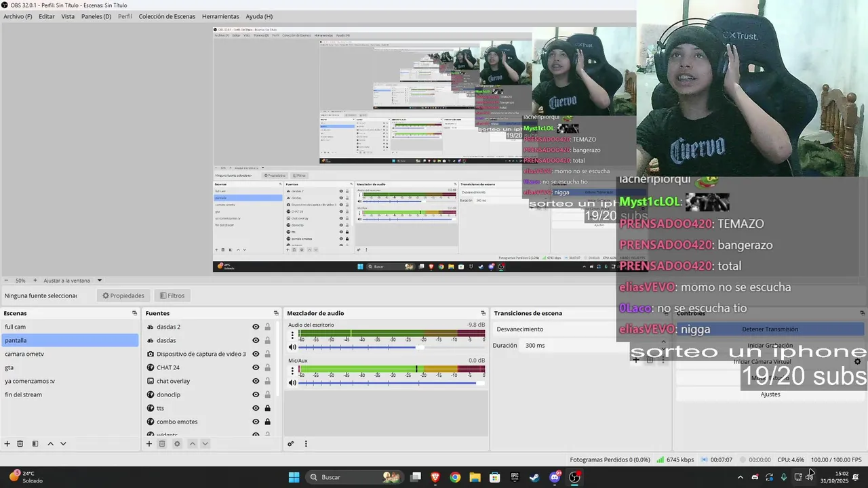Pop out the Fuentes dock panel

click(276, 313)
